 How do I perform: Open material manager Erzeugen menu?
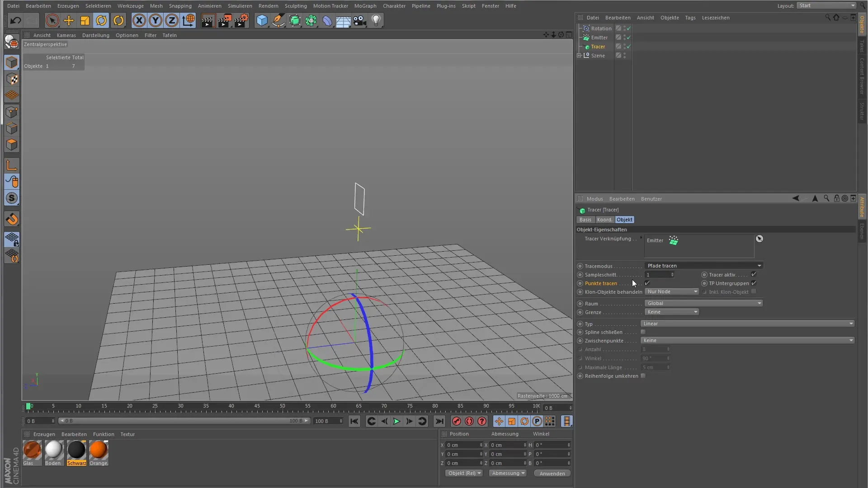[44, 434]
